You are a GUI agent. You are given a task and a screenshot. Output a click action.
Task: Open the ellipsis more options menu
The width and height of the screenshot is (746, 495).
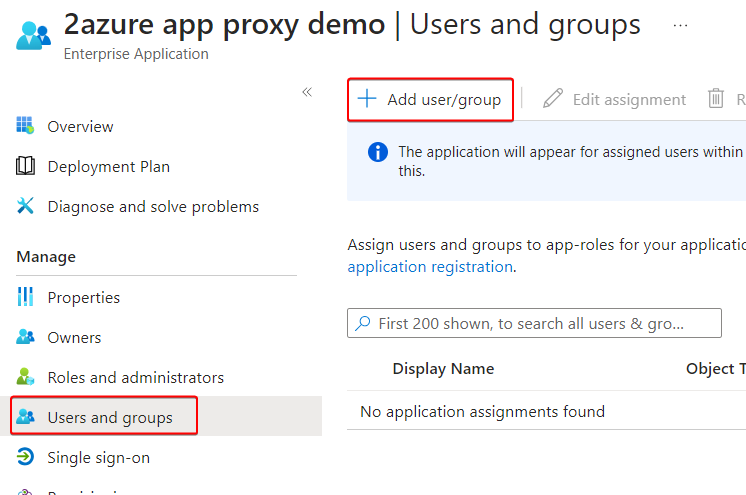point(680,26)
